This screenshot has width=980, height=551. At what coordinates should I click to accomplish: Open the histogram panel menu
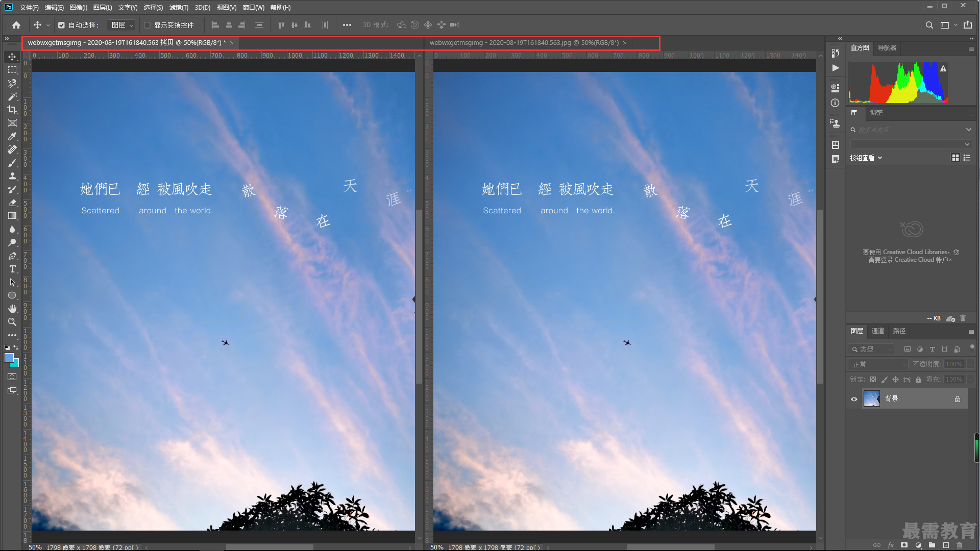point(971,48)
